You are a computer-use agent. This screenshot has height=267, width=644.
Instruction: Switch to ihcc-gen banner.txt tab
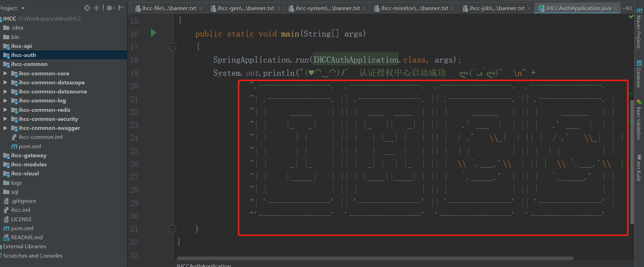click(x=242, y=8)
